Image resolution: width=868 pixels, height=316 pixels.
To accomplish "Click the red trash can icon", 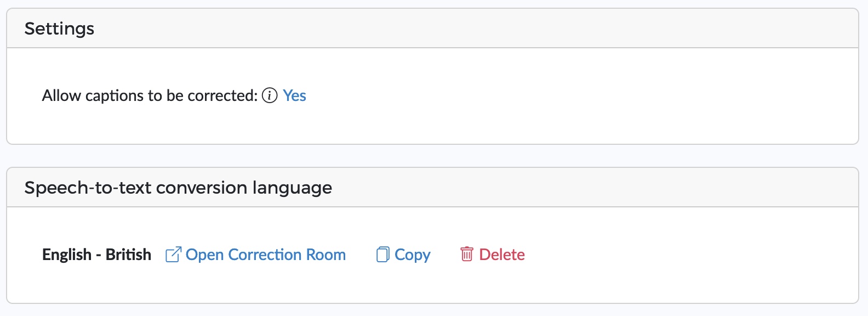I will click(x=467, y=254).
